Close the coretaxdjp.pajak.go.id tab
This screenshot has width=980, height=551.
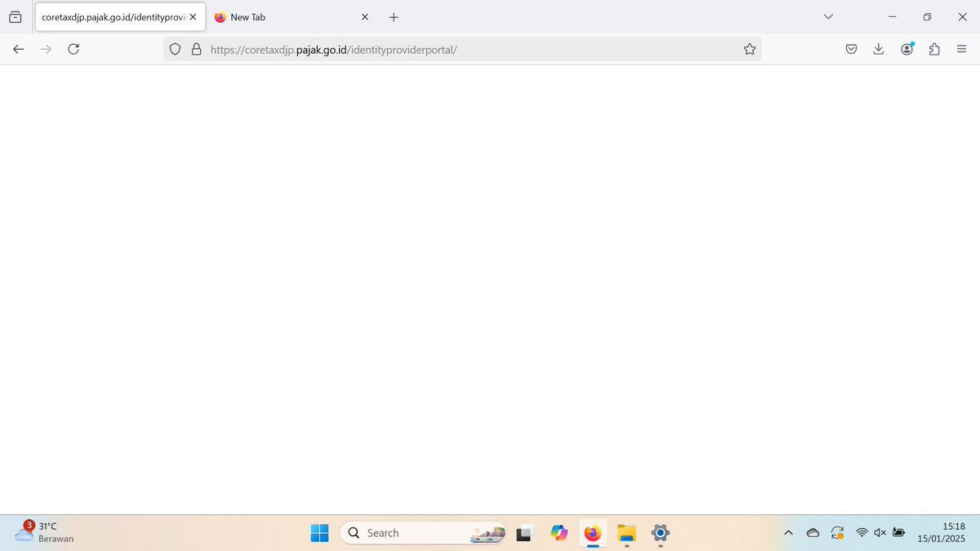pyautogui.click(x=193, y=16)
